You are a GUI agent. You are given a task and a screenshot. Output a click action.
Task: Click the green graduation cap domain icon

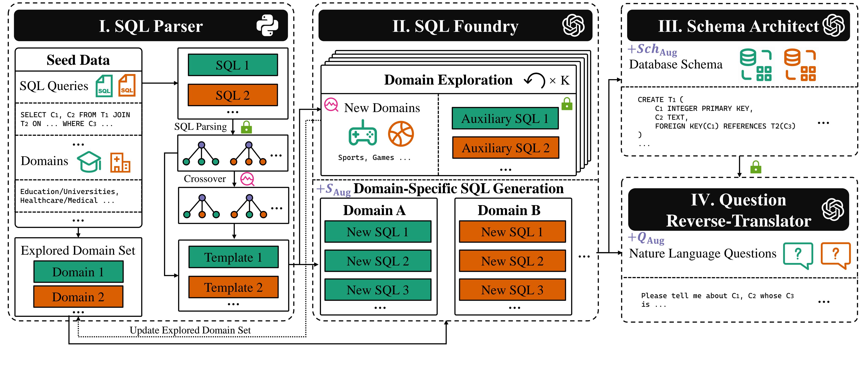click(x=89, y=162)
